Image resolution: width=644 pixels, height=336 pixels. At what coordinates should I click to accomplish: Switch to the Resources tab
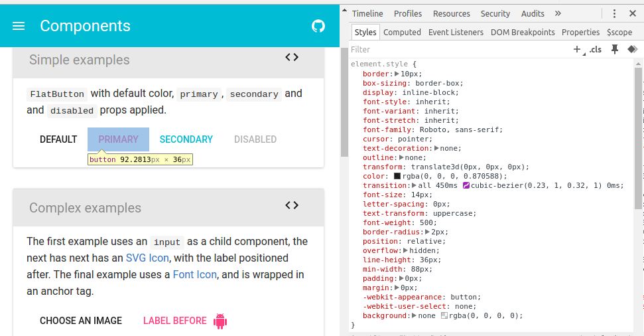(452, 13)
